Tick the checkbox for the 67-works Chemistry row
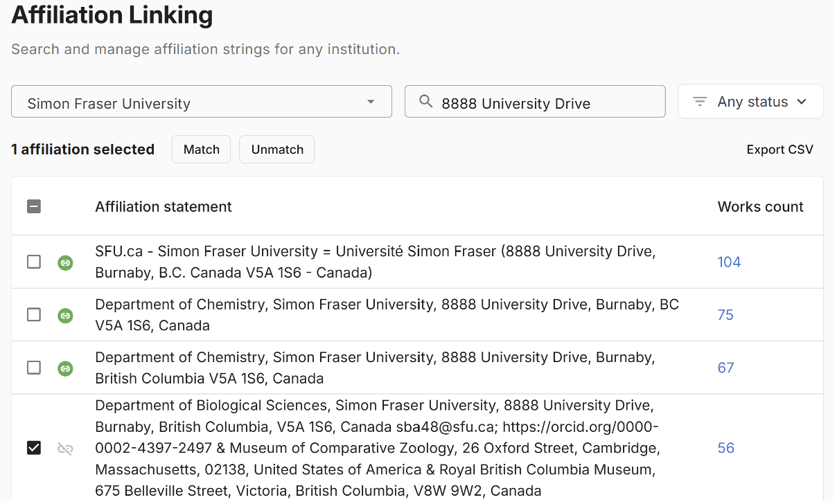Screen dimensions: 837x504 (x=34, y=368)
